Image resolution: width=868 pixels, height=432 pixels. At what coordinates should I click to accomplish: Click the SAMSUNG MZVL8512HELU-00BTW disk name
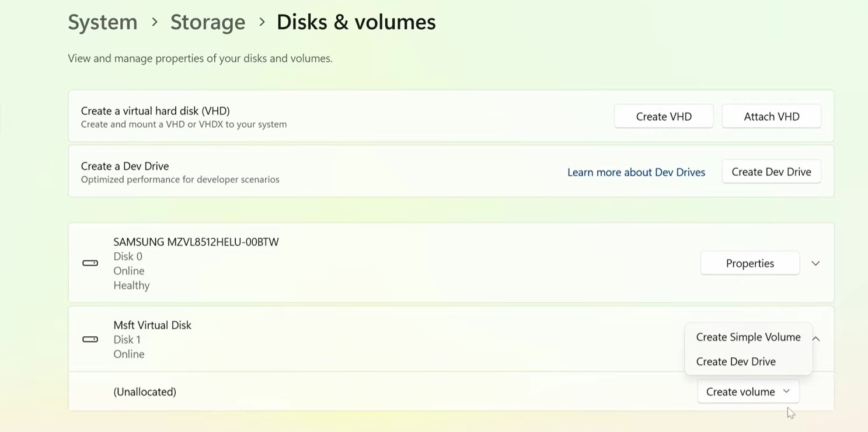point(196,242)
